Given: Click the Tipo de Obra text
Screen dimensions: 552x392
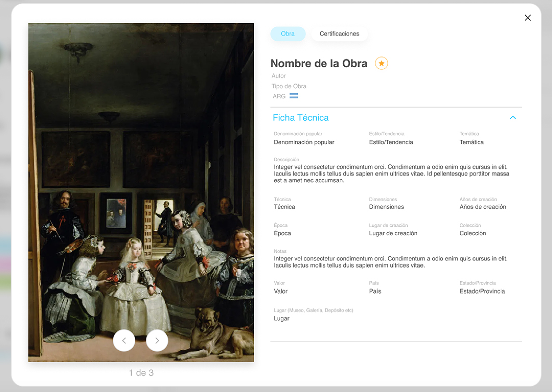Looking at the screenshot, I should pyautogui.click(x=289, y=86).
